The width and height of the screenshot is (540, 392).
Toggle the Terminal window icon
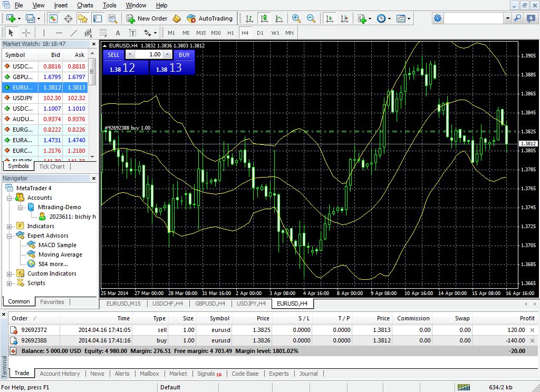98,18
